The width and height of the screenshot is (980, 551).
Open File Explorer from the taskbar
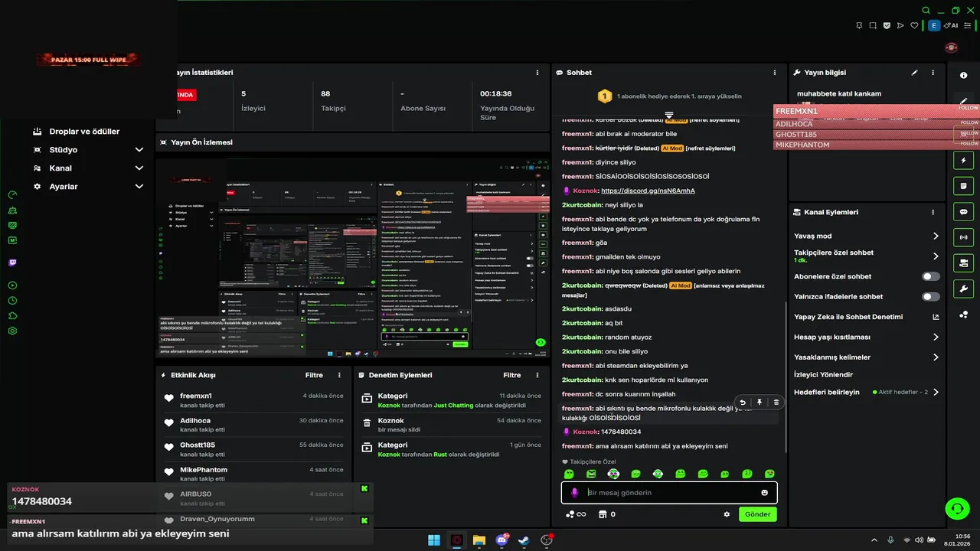(x=479, y=540)
